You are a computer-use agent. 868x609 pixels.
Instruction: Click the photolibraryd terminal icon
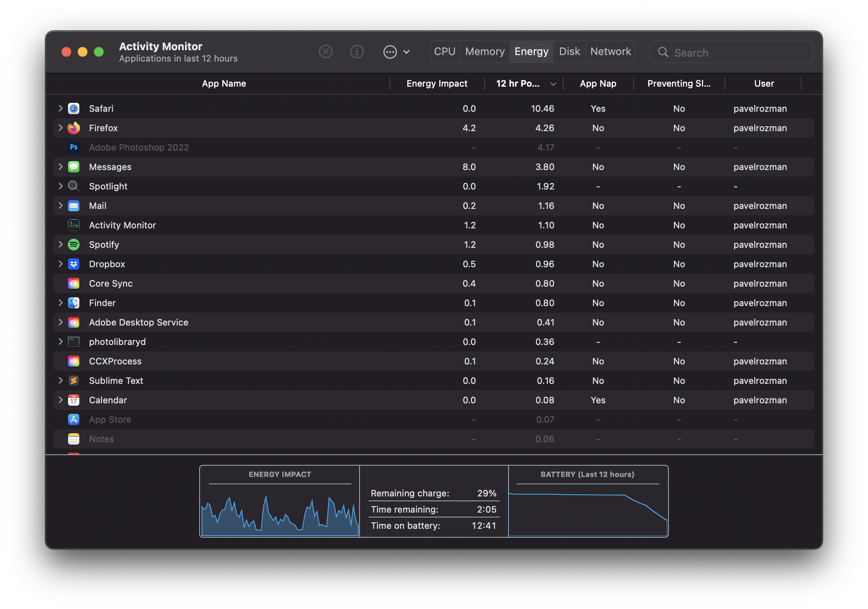tap(74, 342)
